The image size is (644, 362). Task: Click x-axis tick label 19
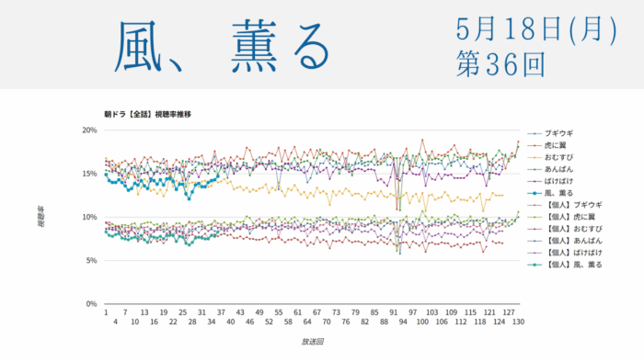[x=164, y=312]
